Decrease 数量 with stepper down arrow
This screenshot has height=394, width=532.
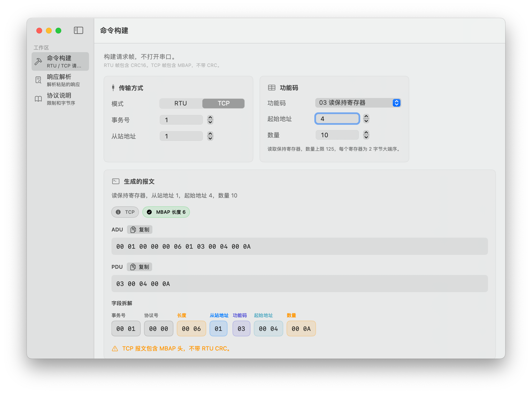pyautogui.click(x=366, y=137)
